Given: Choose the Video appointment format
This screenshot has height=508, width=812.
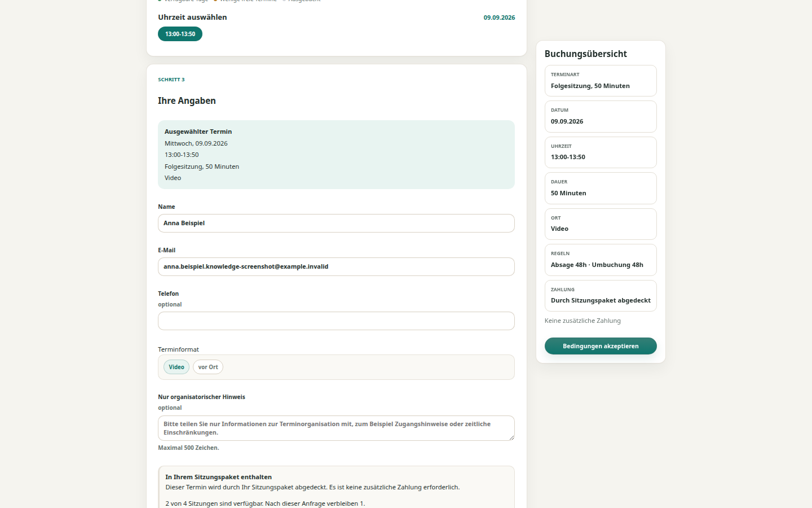Looking at the screenshot, I should pyautogui.click(x=176, y=367).
